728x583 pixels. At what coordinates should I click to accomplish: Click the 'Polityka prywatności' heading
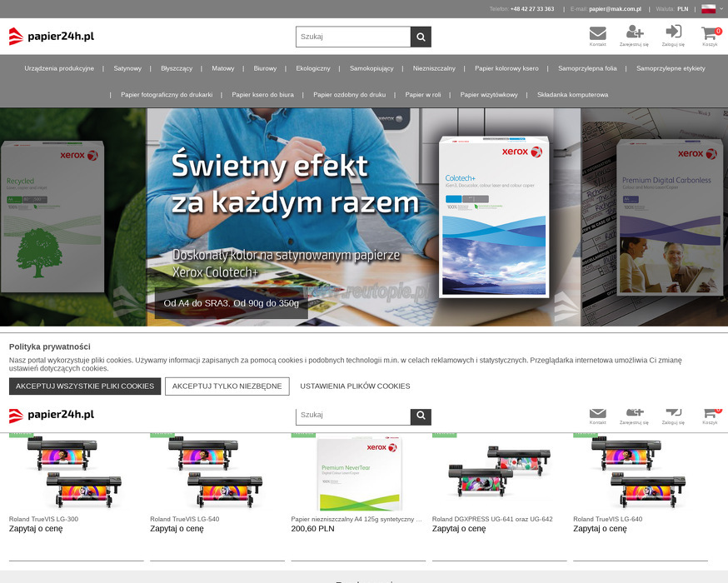tap(50, 346)
